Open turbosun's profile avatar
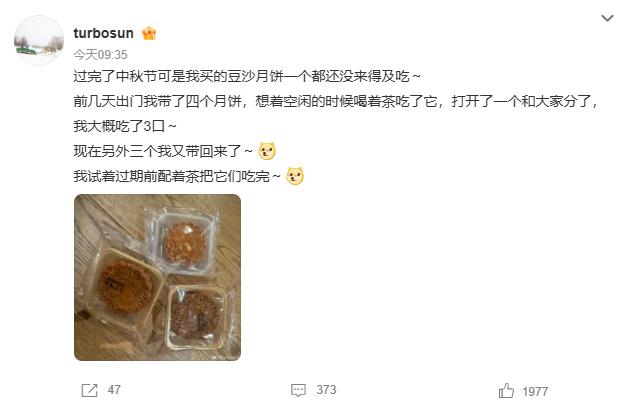 (39, 40)
